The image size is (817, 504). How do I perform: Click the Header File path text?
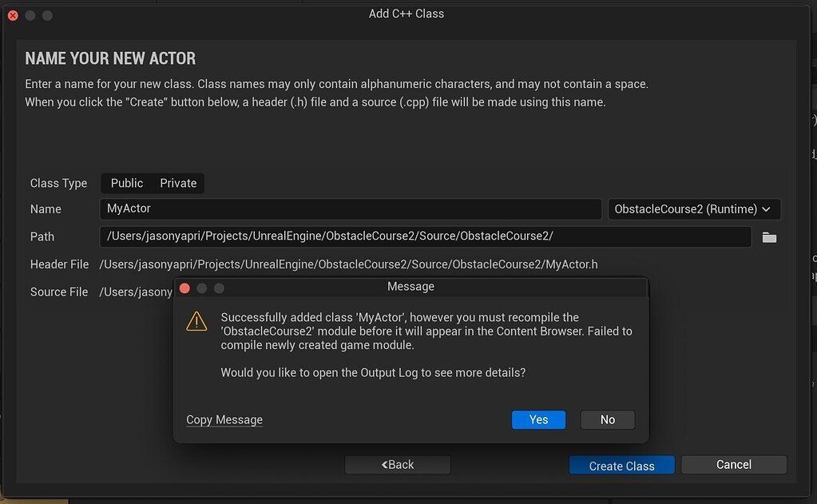(348, 264)
